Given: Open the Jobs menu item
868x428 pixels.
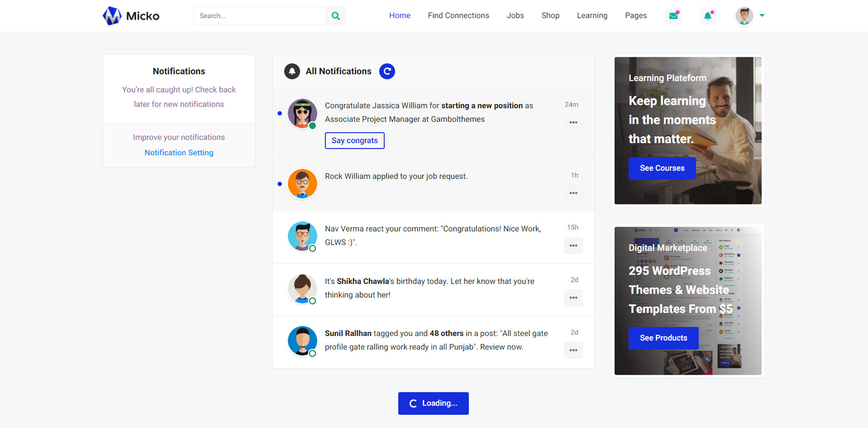Looking at the screenshot, I should tap(515, 15).
